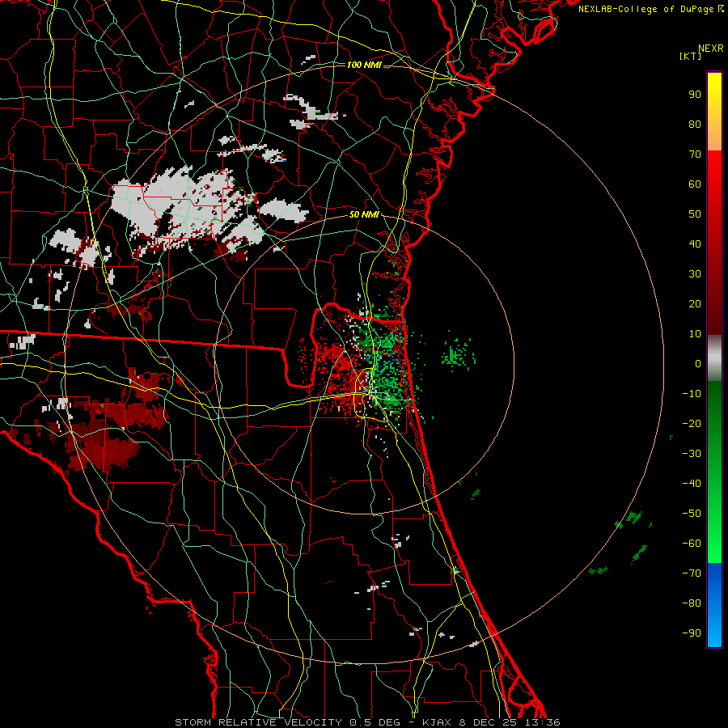Click the Storm Relative Velocity caption text

(x=367, y=722)
